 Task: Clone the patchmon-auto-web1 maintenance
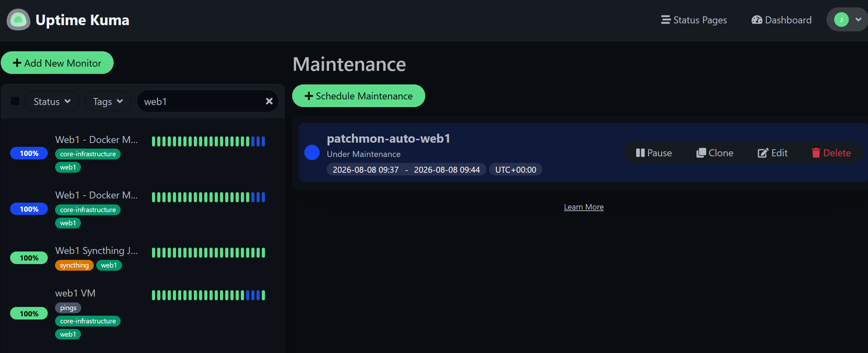point(714,153)
